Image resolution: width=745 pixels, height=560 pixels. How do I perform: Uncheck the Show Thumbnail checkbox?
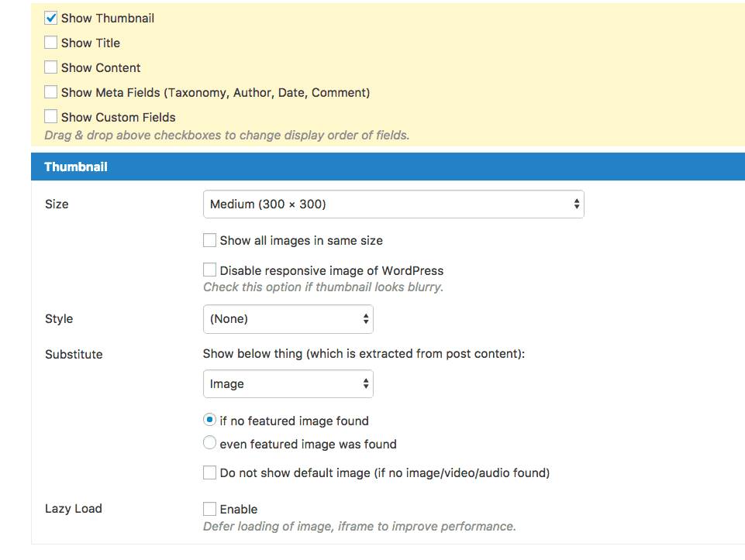tap(51, 18)
